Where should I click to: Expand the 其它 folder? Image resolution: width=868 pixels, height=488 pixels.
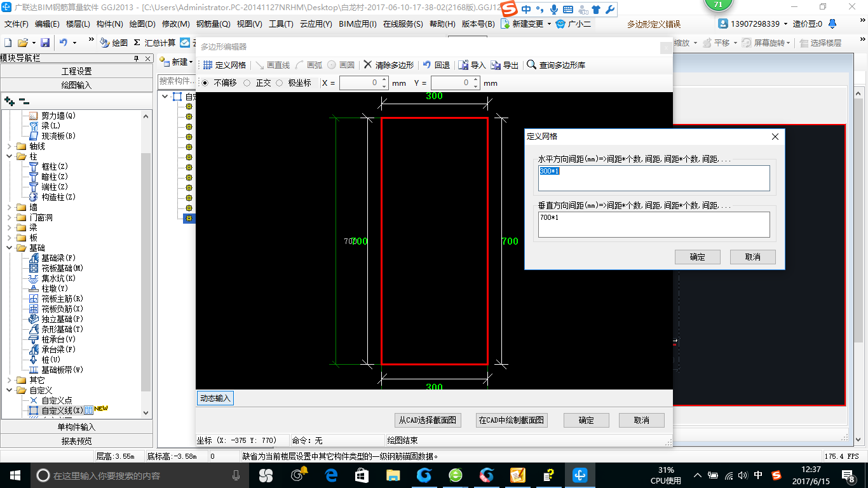[x=9, y=380]
